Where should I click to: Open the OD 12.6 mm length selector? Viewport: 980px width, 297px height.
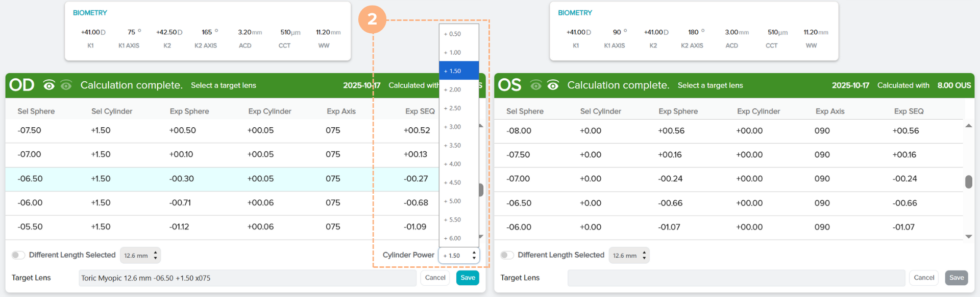click(x=140, y=256)
